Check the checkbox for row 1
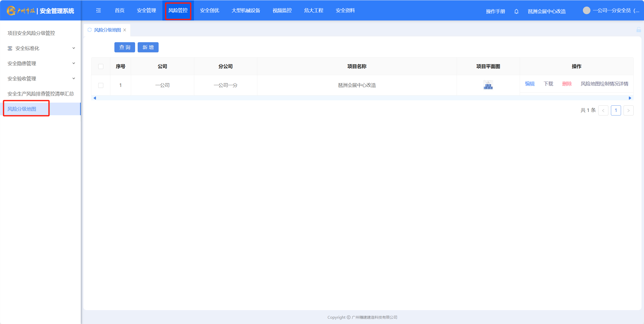The height and width of the screenshot is (324, 644). (101, 85)
